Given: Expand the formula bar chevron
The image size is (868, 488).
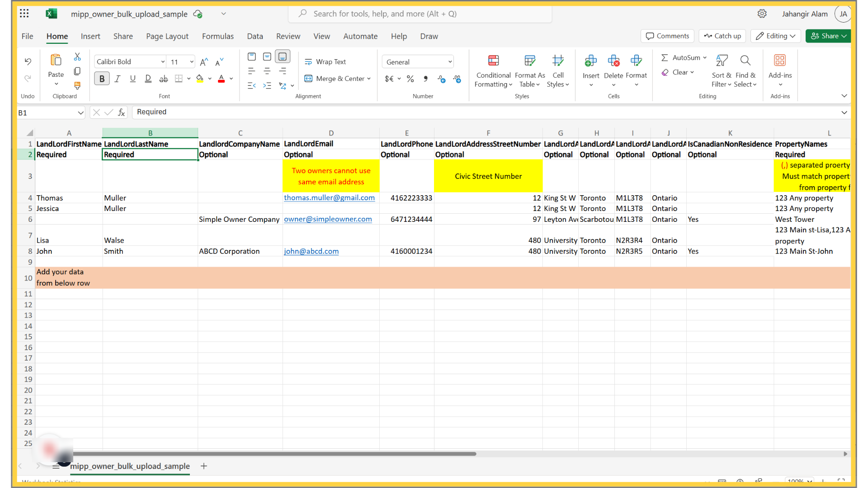Looking at the screenshot, I should (844, 113).
